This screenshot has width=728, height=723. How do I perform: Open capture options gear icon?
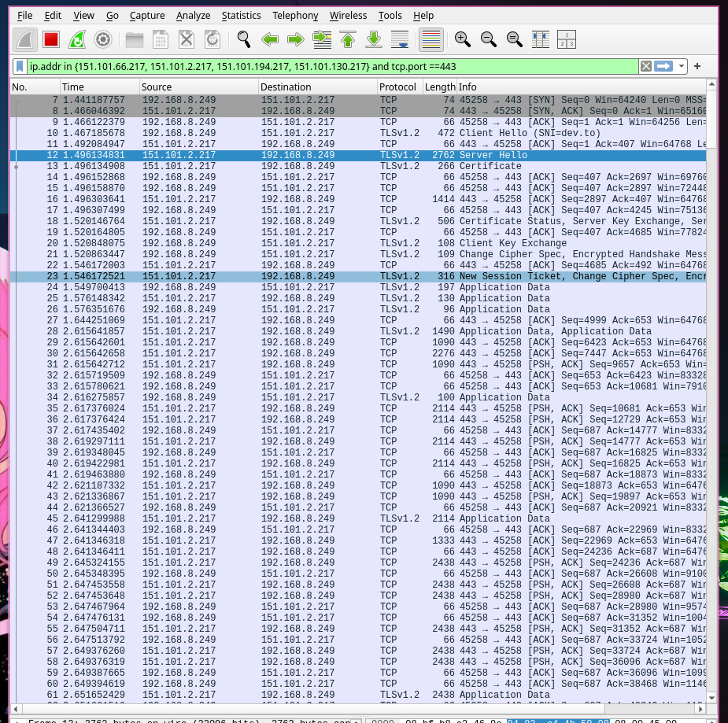point(103,39)
